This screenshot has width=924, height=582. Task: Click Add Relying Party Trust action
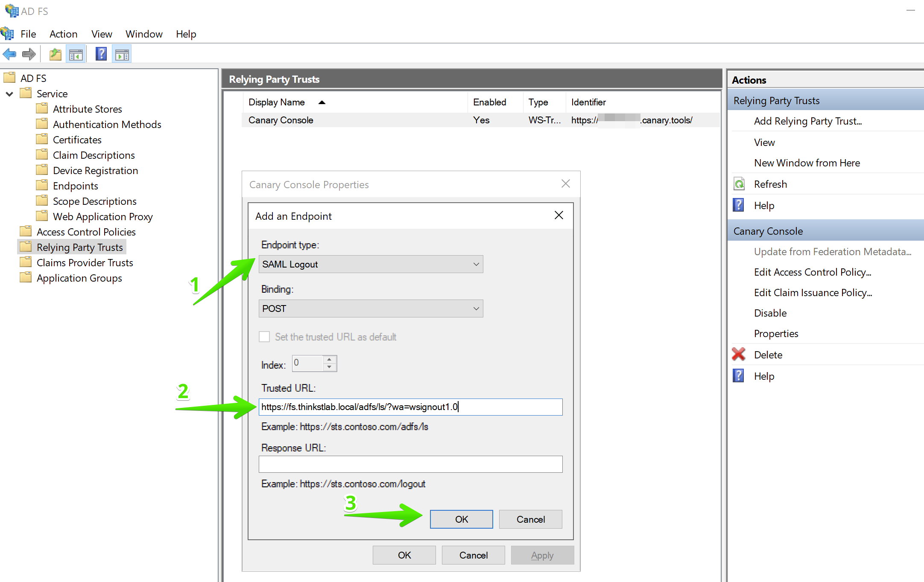point(808,121)
